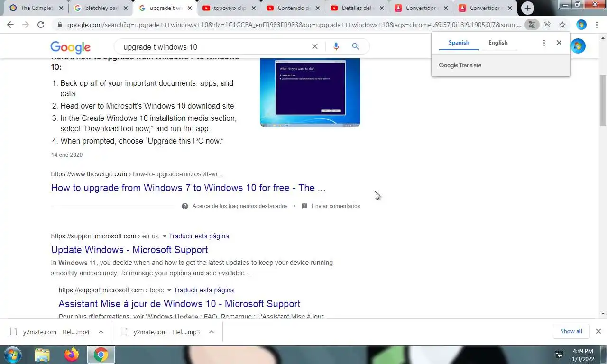Image resolution: width=607 pixels, height=364 pixels.
Task: Select Spanish in the translate popup
Action: [x=459, y=43]
